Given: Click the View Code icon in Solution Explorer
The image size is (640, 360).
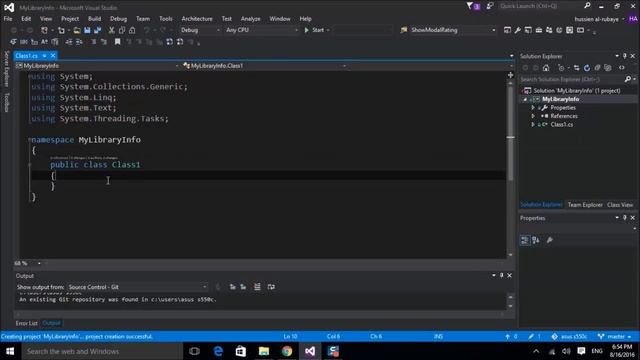Looking at the screenshot, I should 622,68.
